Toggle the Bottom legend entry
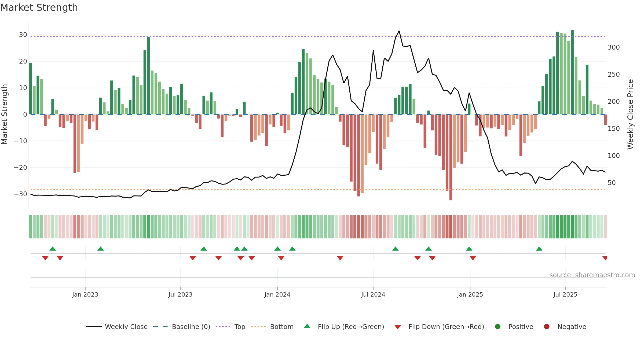 coord(272,327)
